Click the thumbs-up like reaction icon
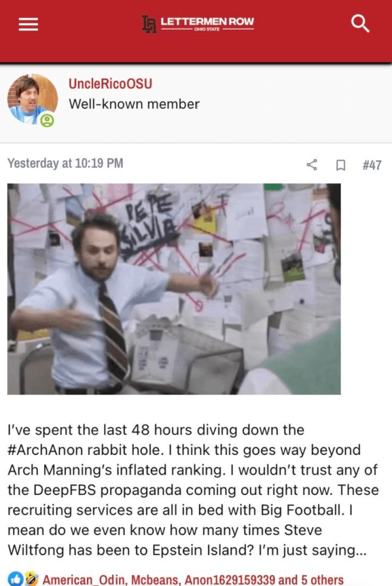This screenshot has width=392, height=586. pos(15,579)
